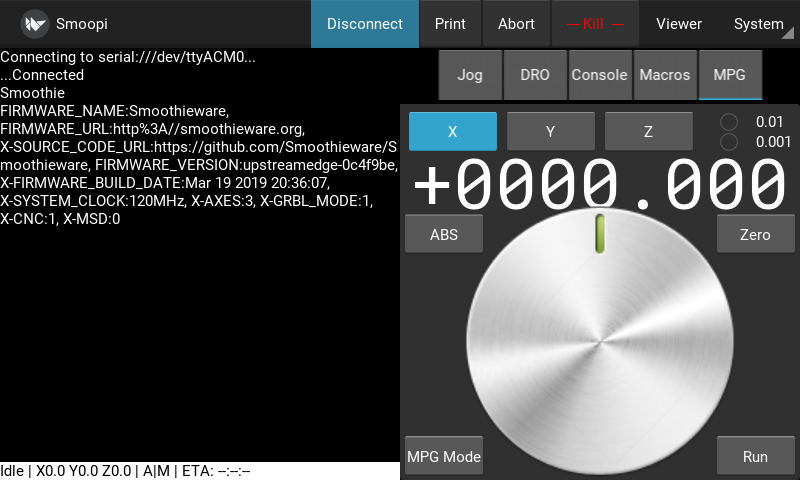Switch to the Console tab
The height and width of the screenshot is (480, 800).
pos(599,75)
